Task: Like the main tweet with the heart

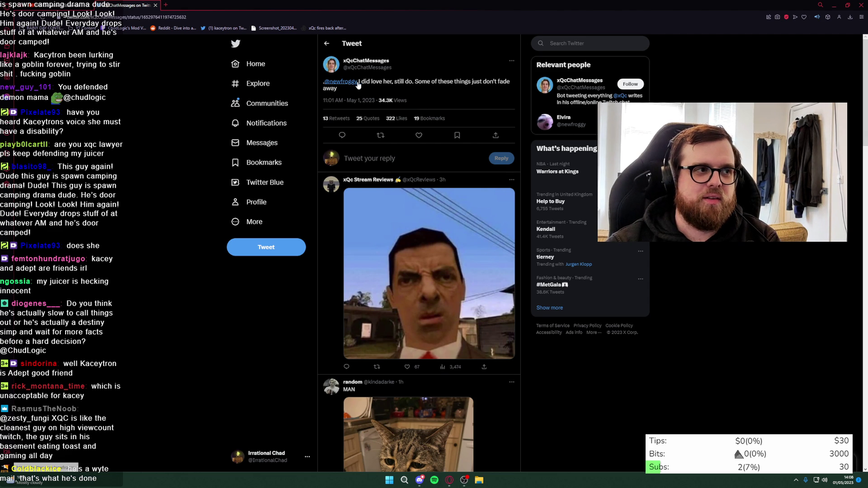Action: pyautogui.click(x=419, y=135)
